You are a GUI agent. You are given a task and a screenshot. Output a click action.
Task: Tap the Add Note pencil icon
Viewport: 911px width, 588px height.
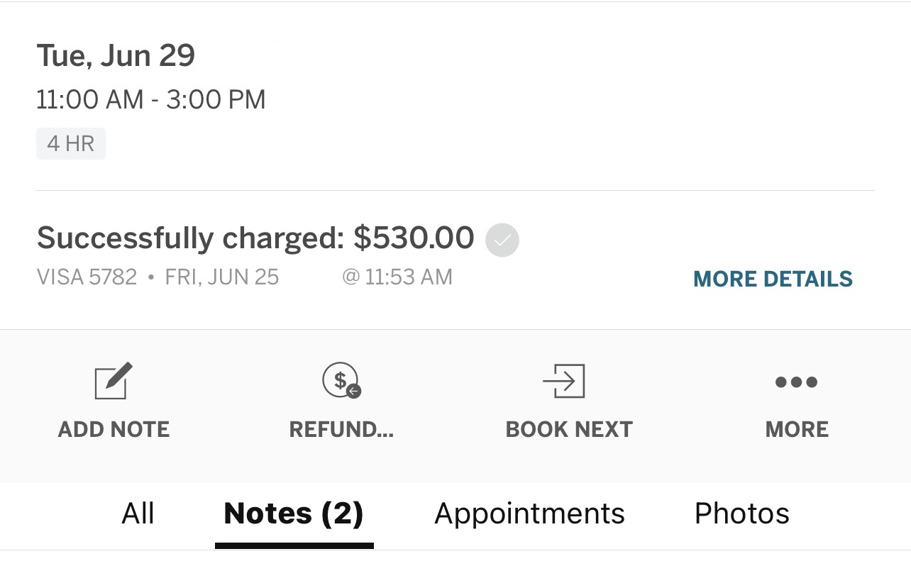pos(114,380)
